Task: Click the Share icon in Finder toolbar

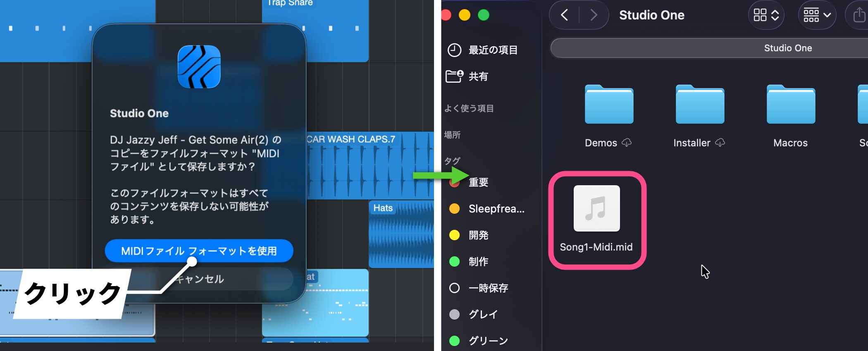Action: pos(859,15)
